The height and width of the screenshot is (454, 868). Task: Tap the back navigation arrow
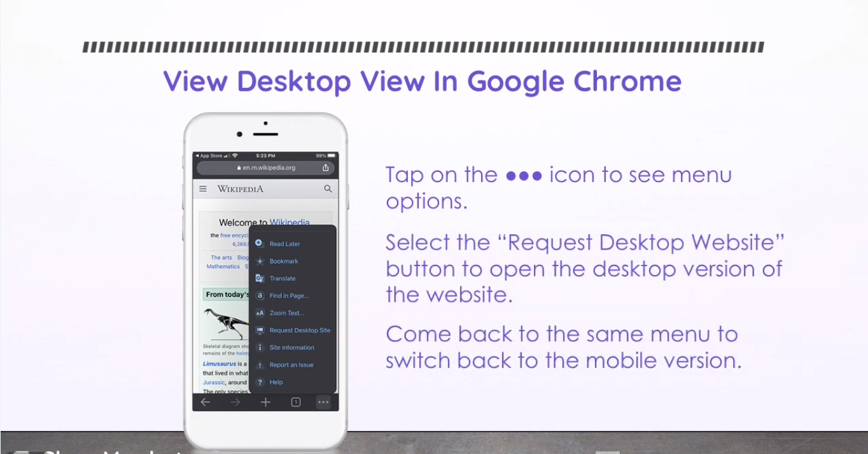click(206, 402)
